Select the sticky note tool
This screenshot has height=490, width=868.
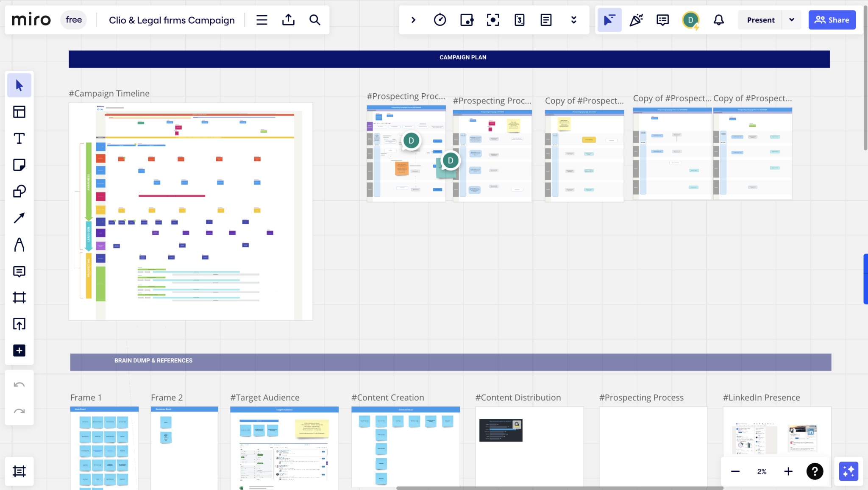19,165
